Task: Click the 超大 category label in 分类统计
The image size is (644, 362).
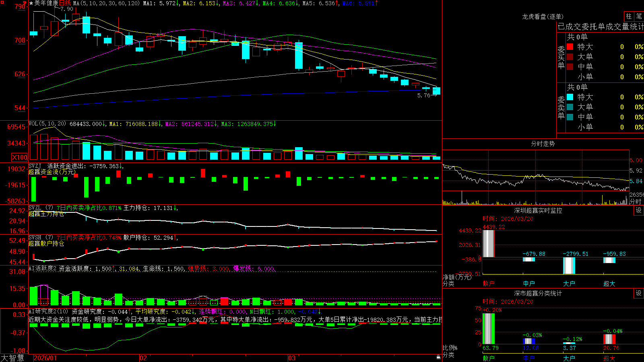Action: click(609, 358)
